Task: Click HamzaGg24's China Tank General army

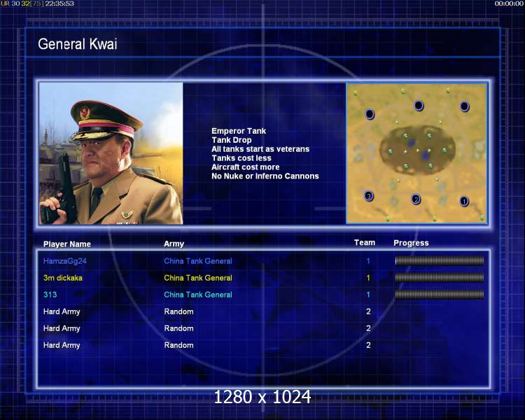Action: coord(198,261)
